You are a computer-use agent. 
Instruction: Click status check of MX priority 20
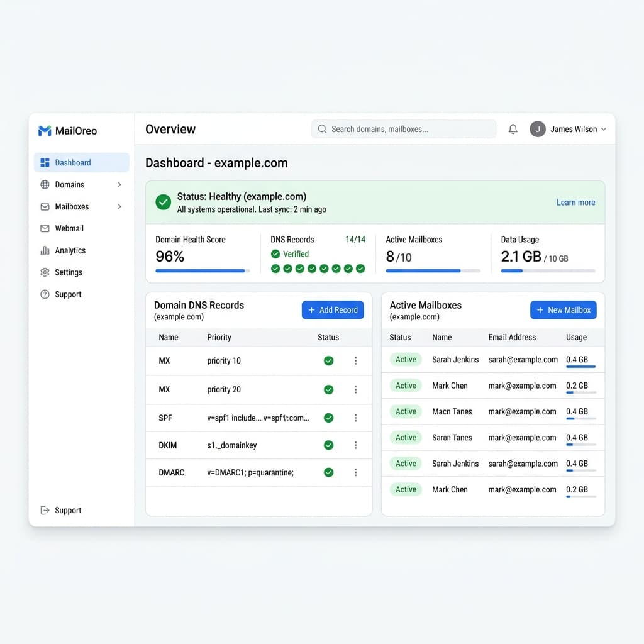coord(328,389)
